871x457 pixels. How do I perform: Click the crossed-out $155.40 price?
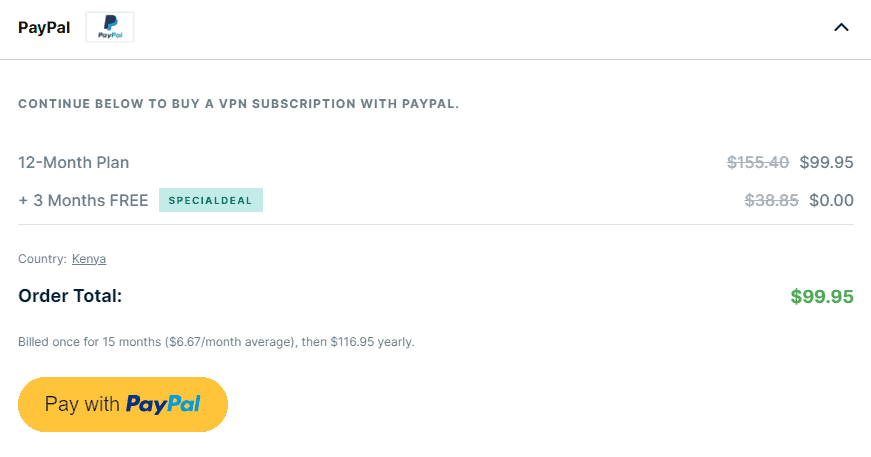click(x=758, y=162)
